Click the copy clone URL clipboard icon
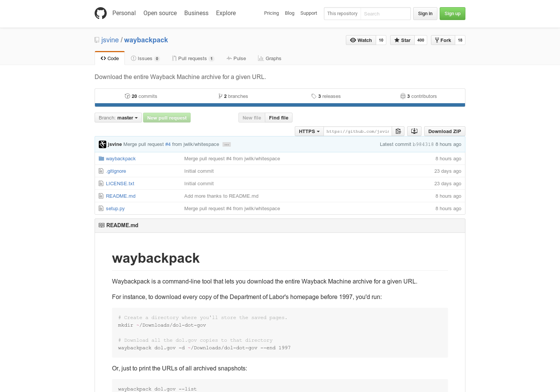Screen dimensions: 560x392 [x=398, y=131]
